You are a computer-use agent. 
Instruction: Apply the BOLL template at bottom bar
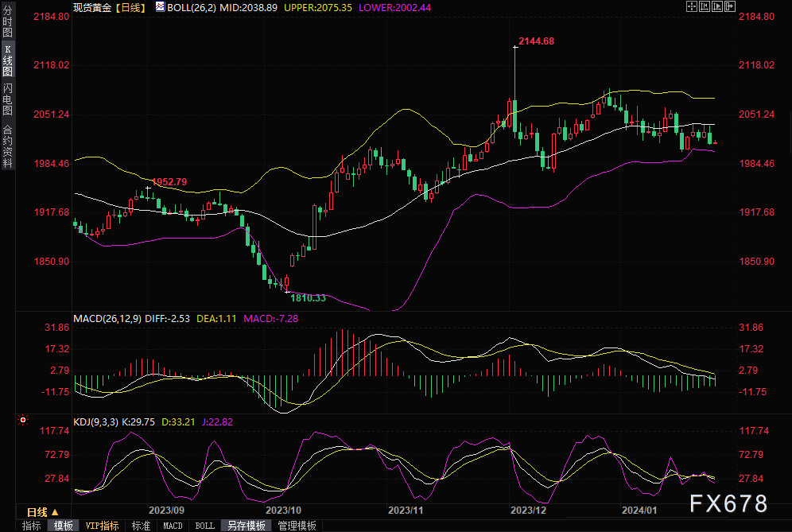click(x=204, y=526)
